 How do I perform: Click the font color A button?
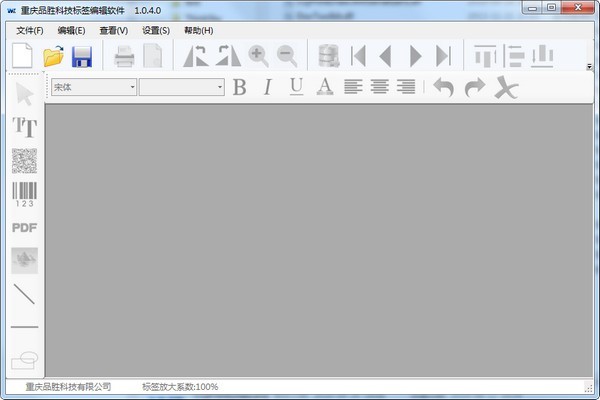tap(324, 87)
